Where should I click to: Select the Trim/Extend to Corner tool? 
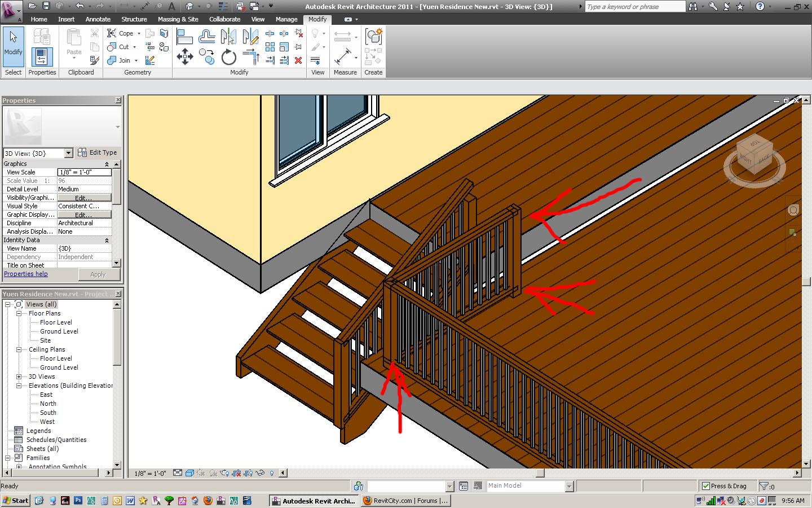pos(250,56)
